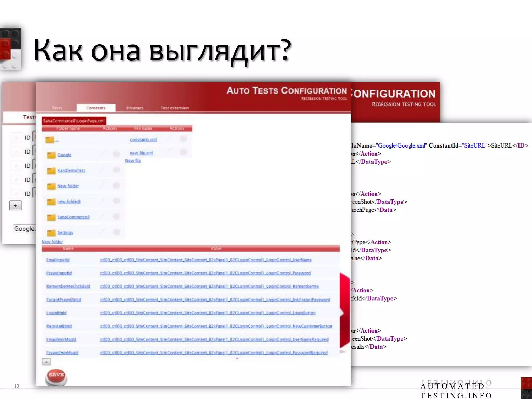This screenshot has height=399, width=532.
Task: Delete Settings folder via round icon
Action: 116,232
